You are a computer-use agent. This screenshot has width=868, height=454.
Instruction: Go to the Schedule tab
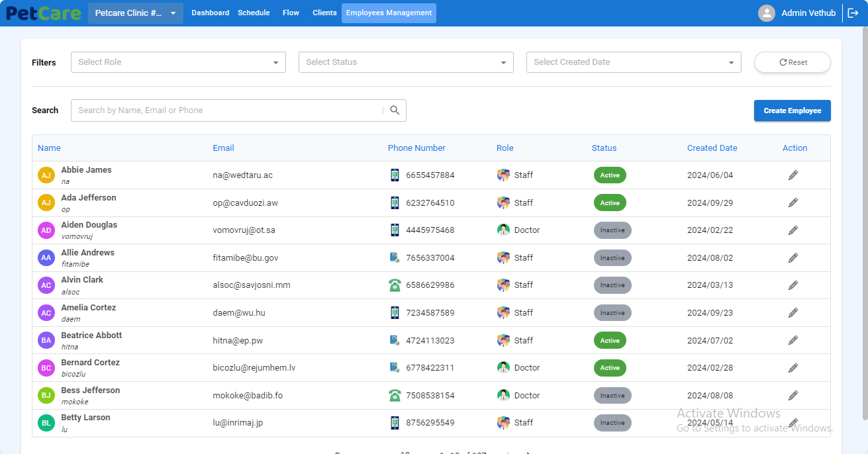[x=254, y=13]
